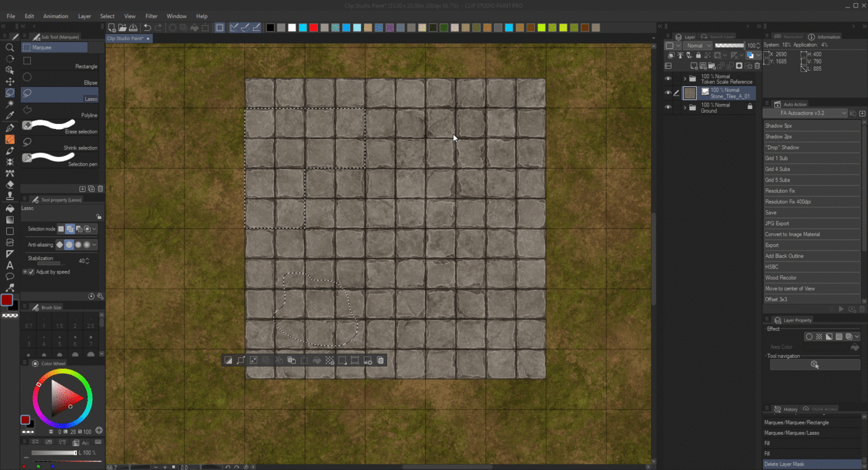Open the Normal blending mode dropdown
868x470 pixels.
point(698,45)
